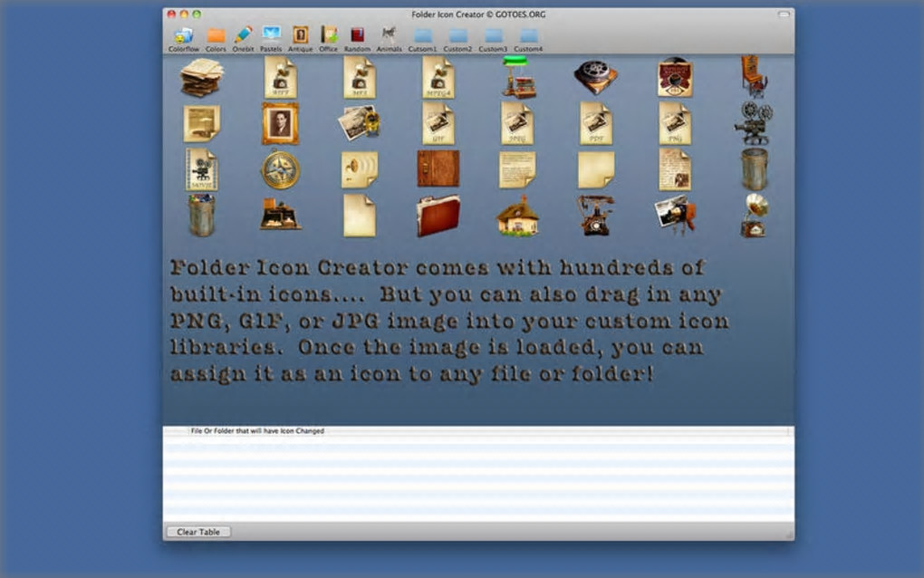This screenshot has width=924, height=578.
Task: Select the Custom4 icon library
Action: (528, 39)
